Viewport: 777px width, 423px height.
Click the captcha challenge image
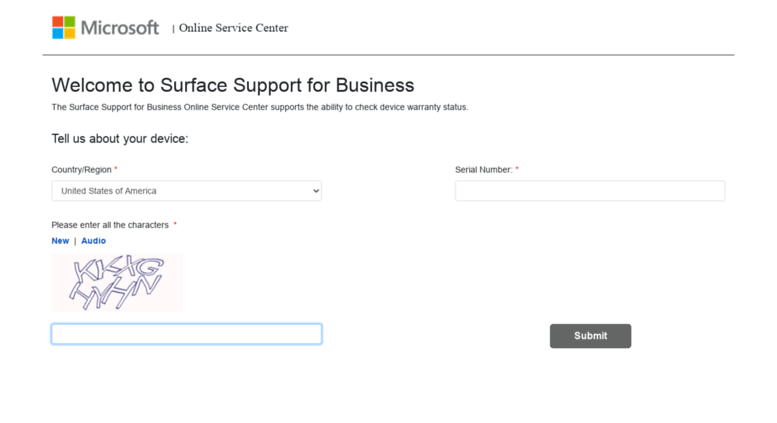117,282
